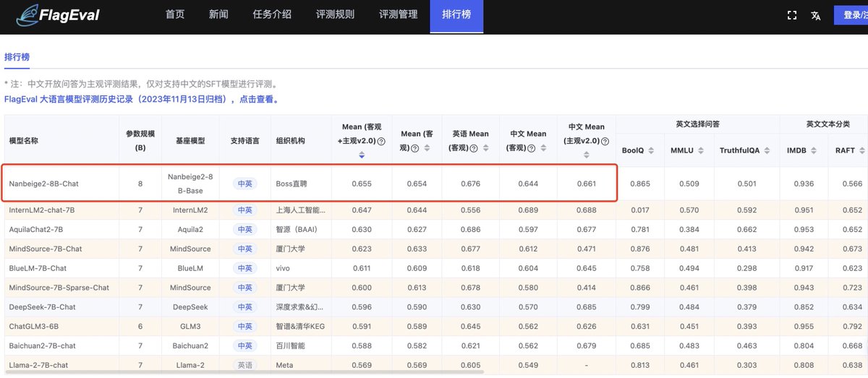Click the 上海人工智能 organization cell
868x378 pixels.
[x=300, y=210]
